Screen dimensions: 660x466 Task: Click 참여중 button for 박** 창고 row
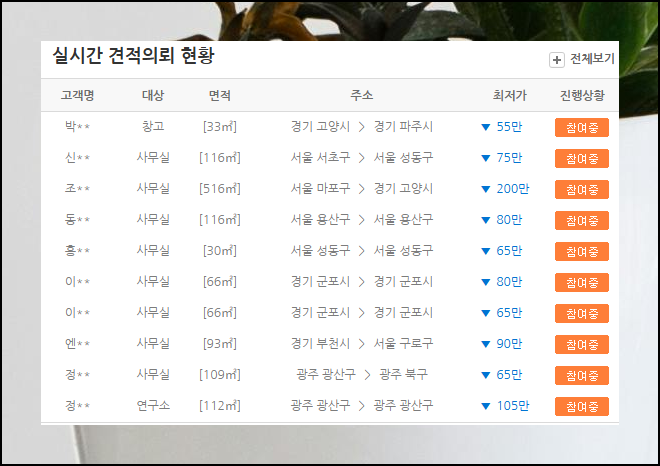point(582,127)
